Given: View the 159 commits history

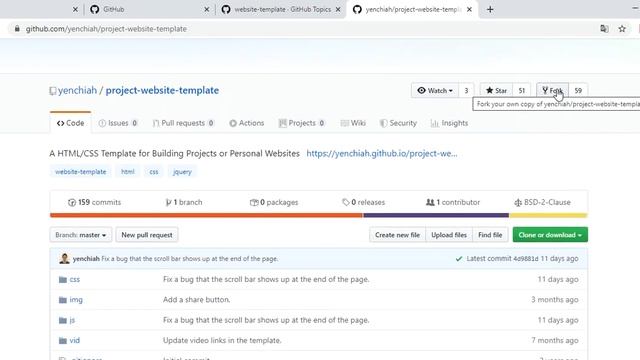Looking at the screenshot, I should point(94,202).
